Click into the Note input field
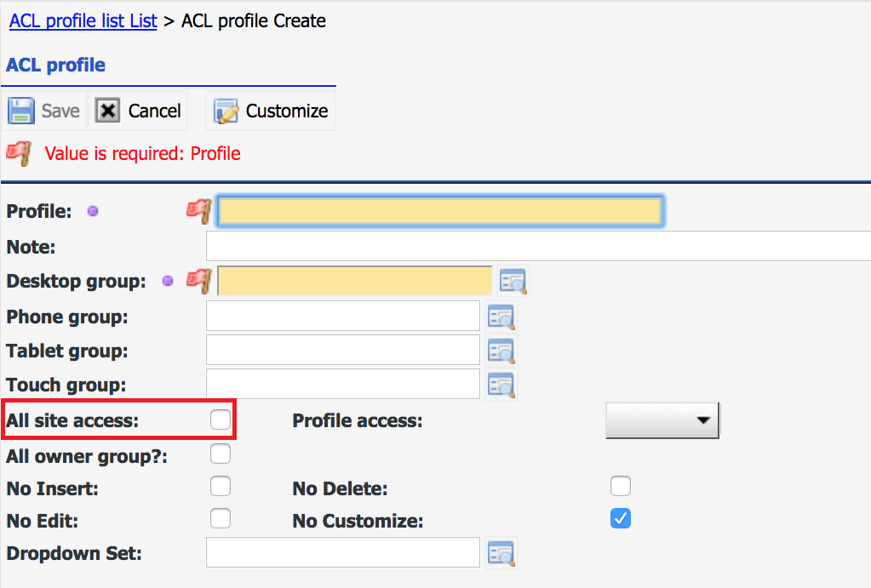The height and width of the screenshot is (588, 871). pos(538,247)
